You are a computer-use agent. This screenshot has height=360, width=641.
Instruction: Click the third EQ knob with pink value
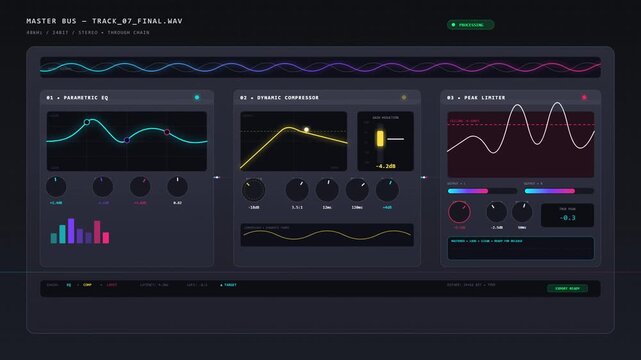(x=140, y=187)
